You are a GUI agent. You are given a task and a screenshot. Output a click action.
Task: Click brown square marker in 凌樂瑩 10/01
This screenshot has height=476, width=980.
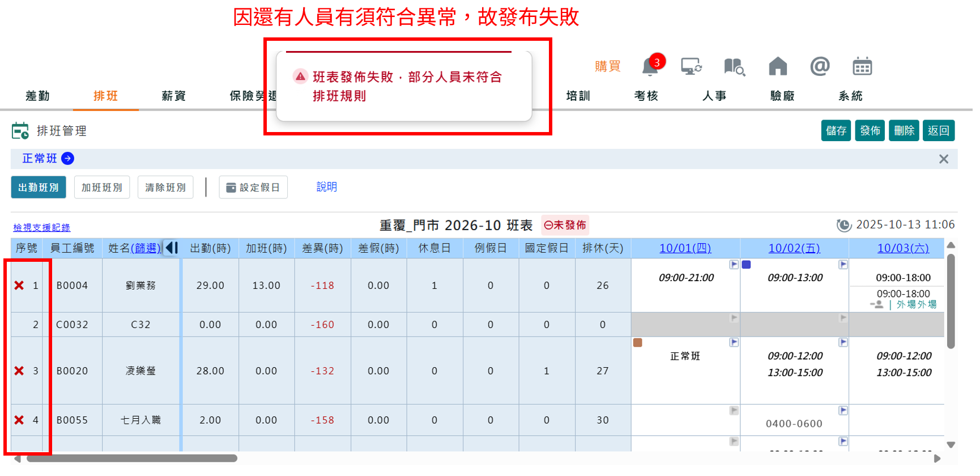pyautogui.click(x=638, y=343)
